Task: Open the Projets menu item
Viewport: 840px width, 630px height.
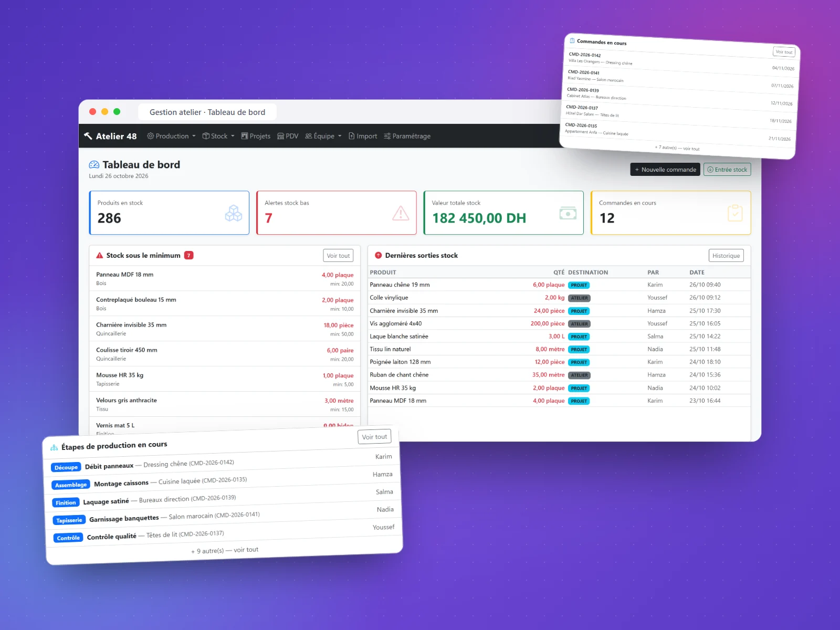Action: (256, 136)
